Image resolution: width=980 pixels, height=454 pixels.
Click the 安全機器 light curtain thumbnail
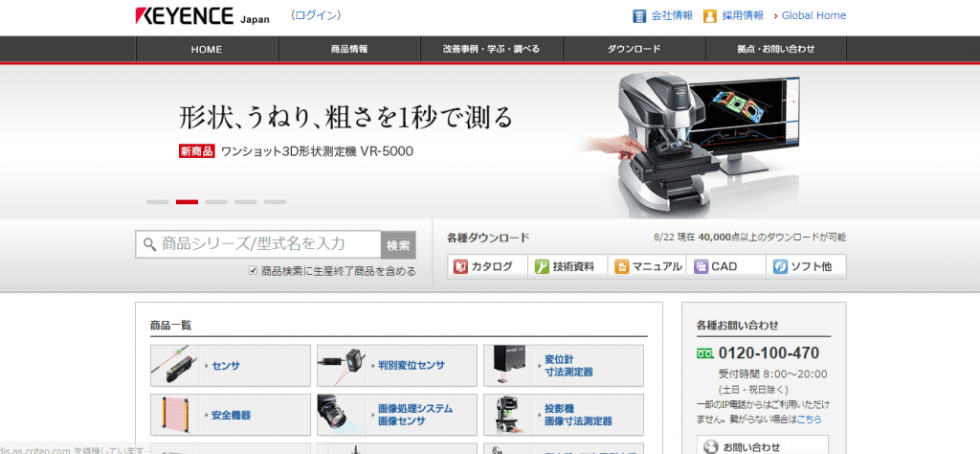[x=176, y=415]
